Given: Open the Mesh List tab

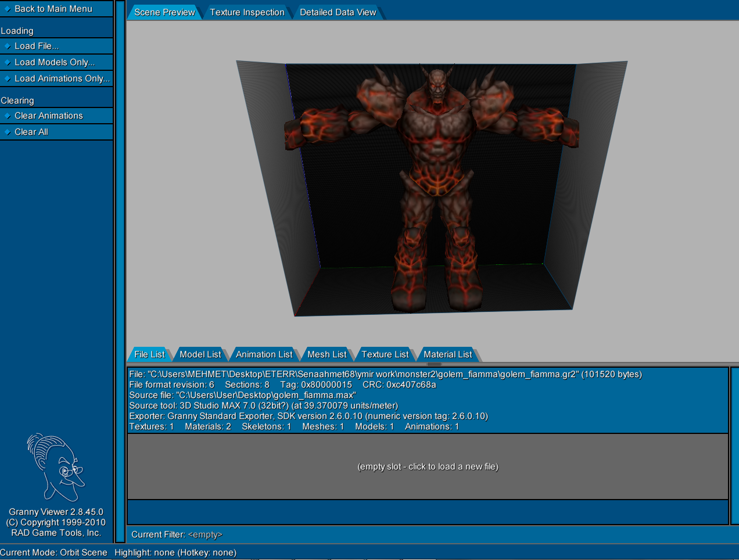Looking at the screenshot, I should point(327,354).
